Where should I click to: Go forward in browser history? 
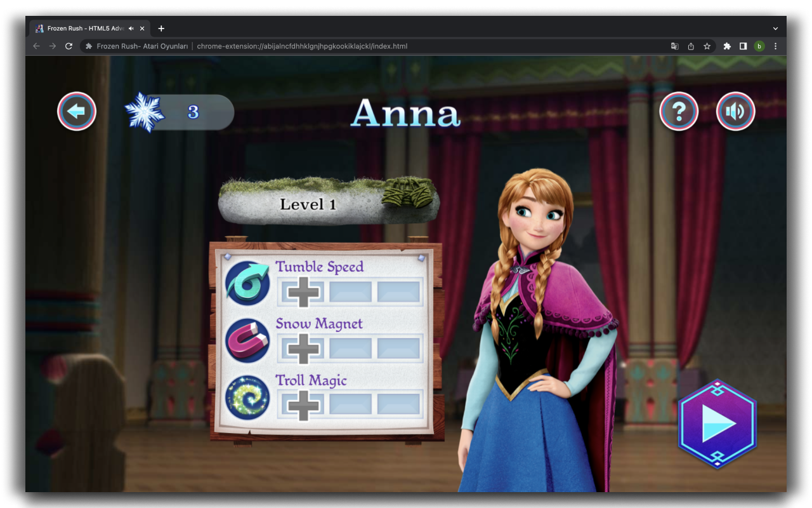[x=53, y=46]
